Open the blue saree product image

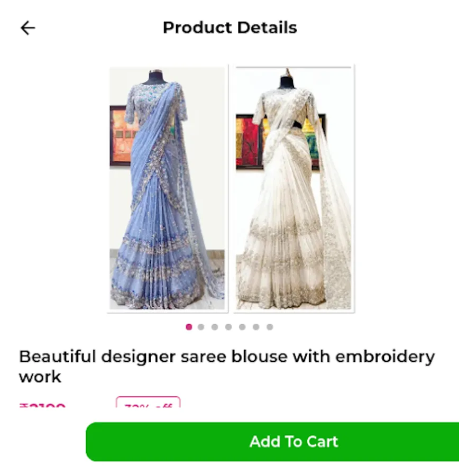[x=167, y=188]
